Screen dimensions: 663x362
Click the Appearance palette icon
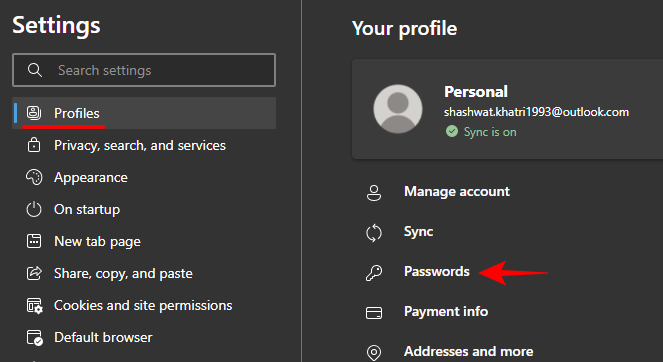[x=34, y=177]
